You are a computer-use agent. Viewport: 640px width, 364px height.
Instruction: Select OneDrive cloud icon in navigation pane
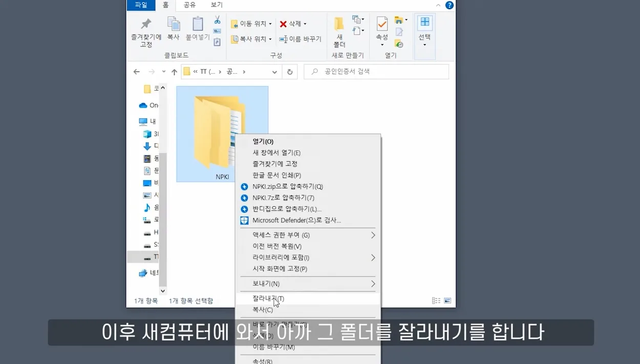(x=143, y=105)
